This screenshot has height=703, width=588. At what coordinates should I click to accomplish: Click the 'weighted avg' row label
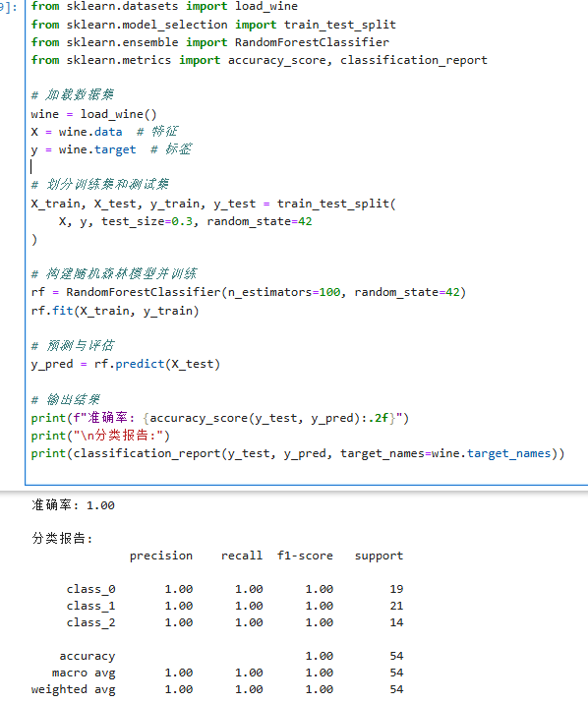[x=74, y=689]
